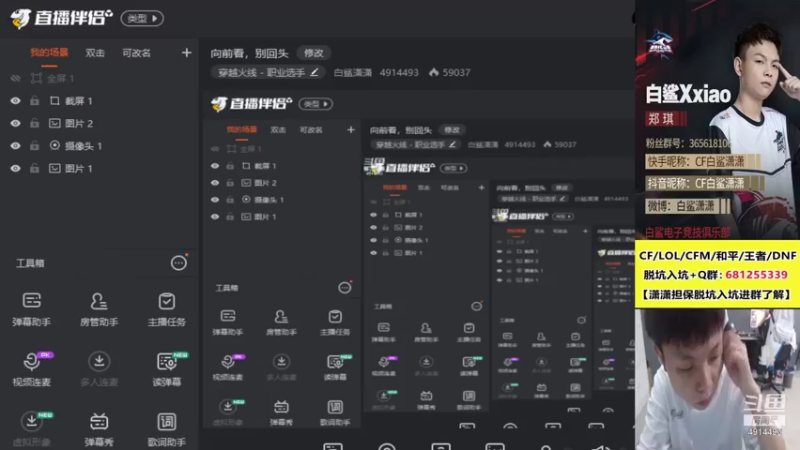Click 修改 in the largest nested preview
The image size is (800, 450).
pyautogui.click(x=452, y=130)
